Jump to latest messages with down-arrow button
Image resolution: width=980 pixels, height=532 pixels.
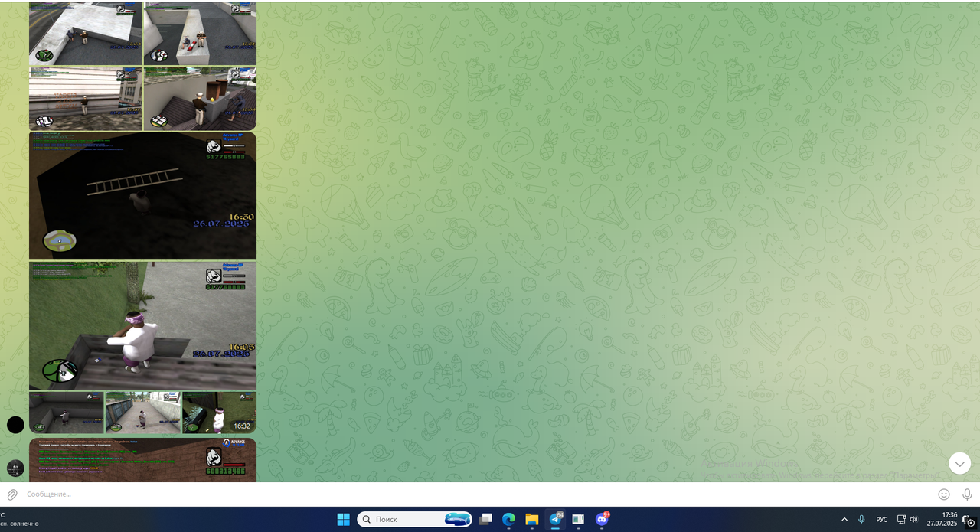(x=959, y=463)
